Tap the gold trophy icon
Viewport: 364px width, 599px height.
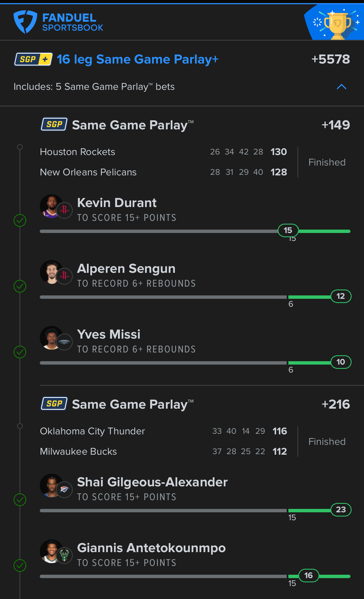[x=337, y=25]
